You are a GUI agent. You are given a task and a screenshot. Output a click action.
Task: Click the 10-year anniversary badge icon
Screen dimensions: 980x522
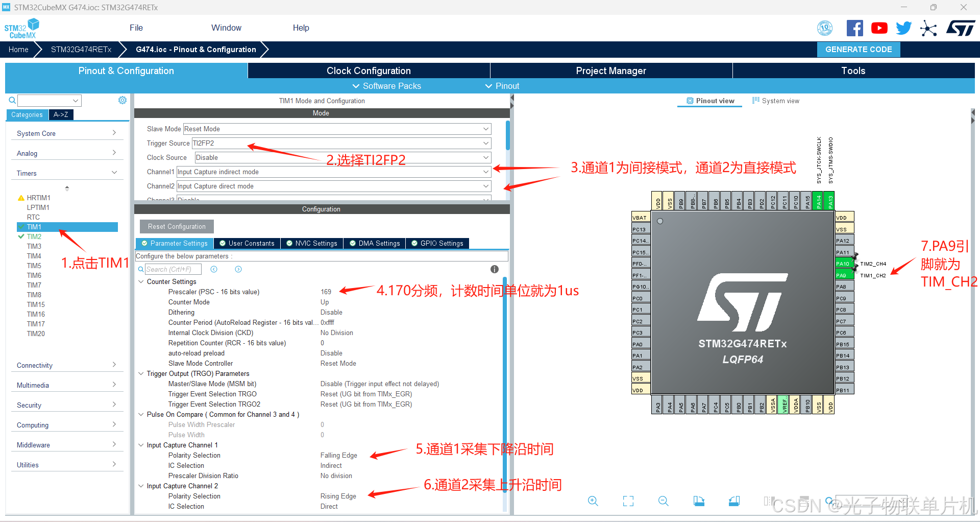pos(825,28)
